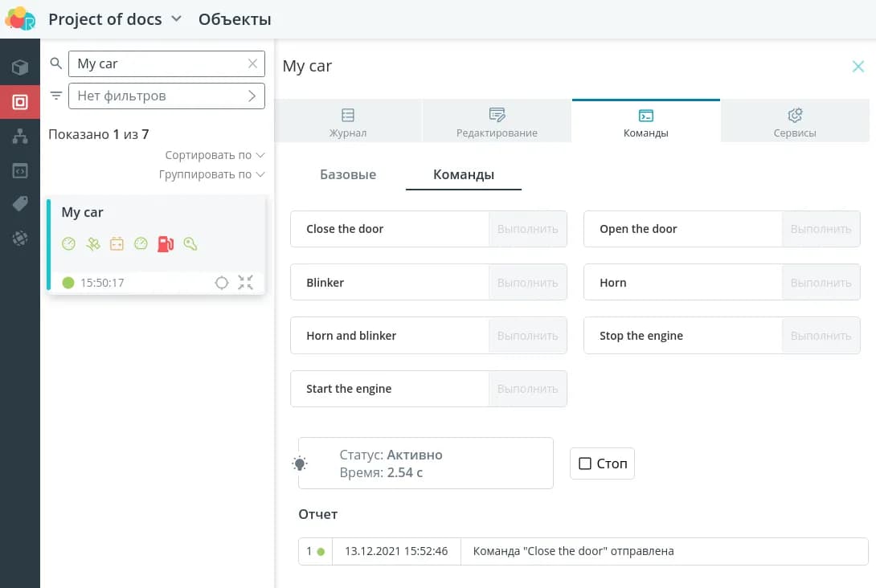The height and width of the screenshot is (588, 876).
Task: Switch to the Журнал tab
Action: 348,123
